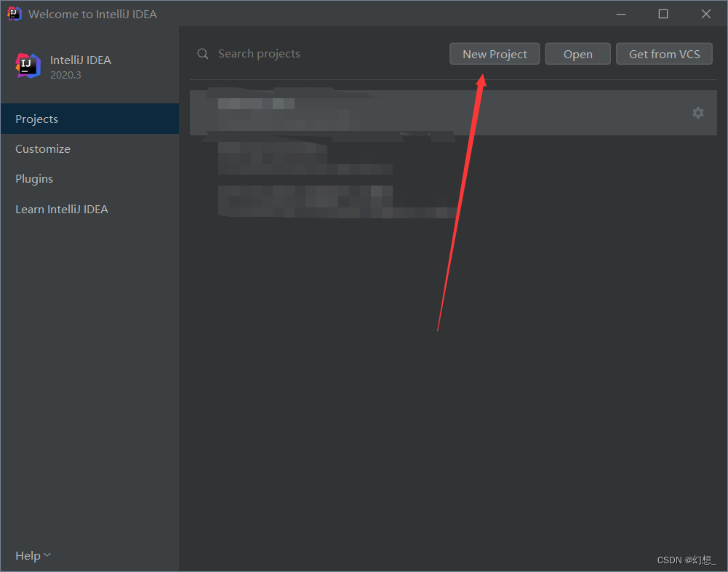Select the Projects tab in sidebar
This screenshot has height=572, width=728.
(x=89, y=119)
